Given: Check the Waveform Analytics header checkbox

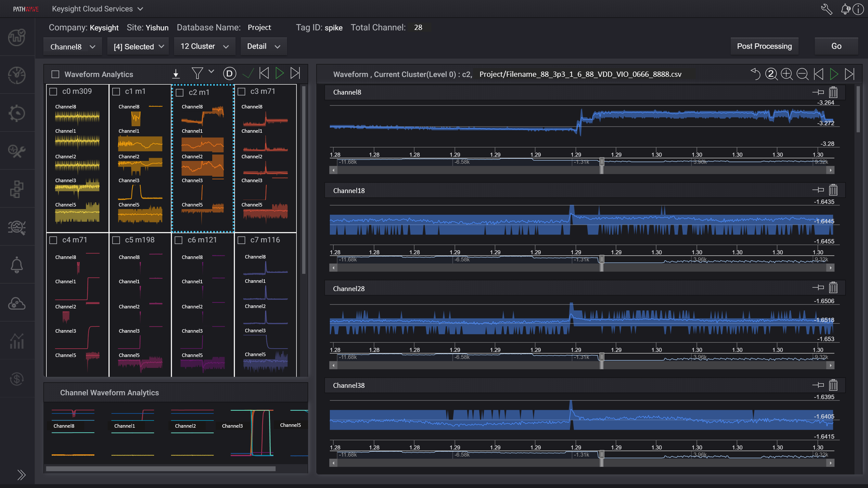Looking at the screenshot, I should (55, 74).
